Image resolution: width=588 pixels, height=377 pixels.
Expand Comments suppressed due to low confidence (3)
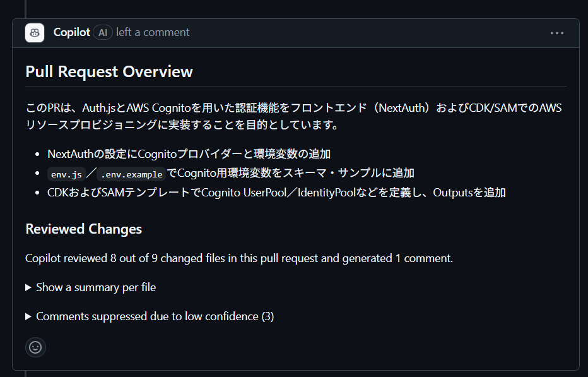click(155, 316)
